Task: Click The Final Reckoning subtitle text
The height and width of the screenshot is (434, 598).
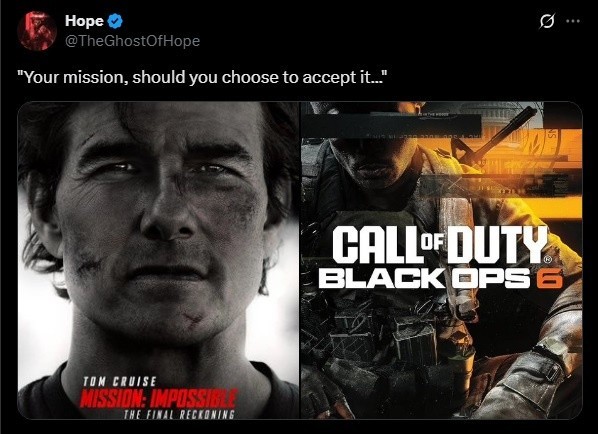Action: pyautogui.click(x=179, y=415)
